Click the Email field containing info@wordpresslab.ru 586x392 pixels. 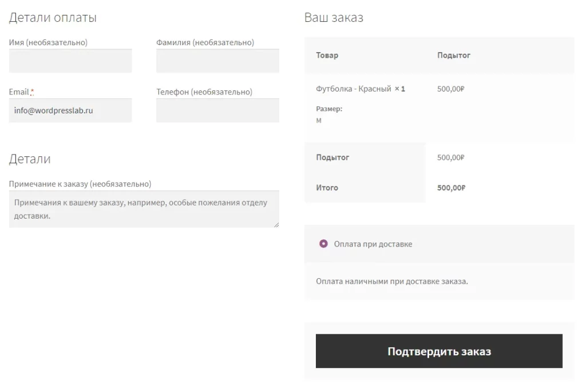(x=70, y=110)
